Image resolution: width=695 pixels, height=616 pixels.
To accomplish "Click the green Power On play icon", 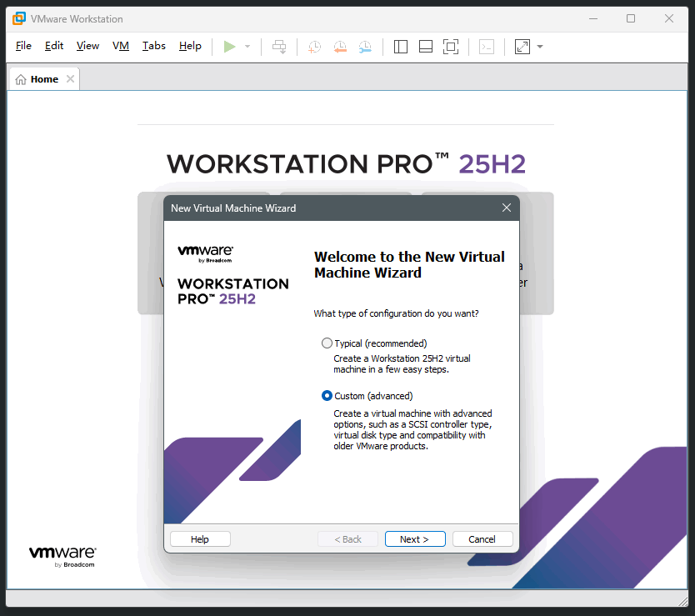I will (x=230, y=47).
